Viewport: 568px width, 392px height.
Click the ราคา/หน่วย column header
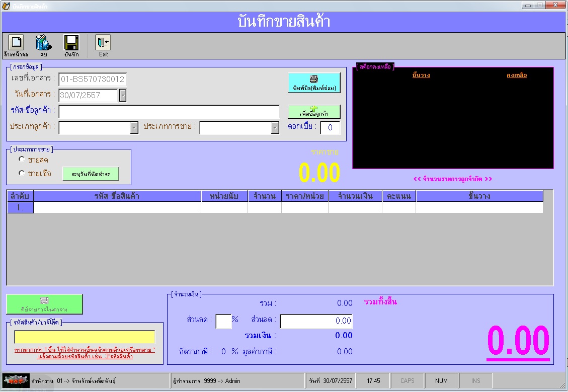305,196
